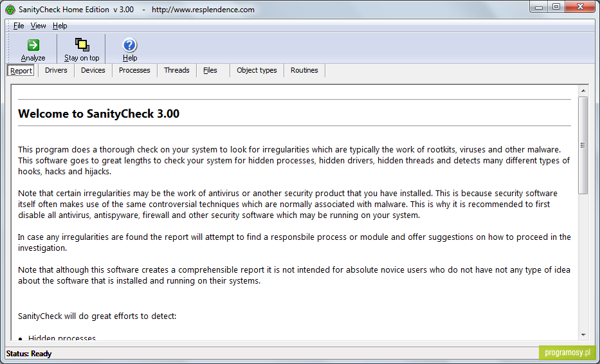This screenshot has width=600, height=364.
Task: Click the Analyze green arrow icon
Action: (x=33, y=45)
